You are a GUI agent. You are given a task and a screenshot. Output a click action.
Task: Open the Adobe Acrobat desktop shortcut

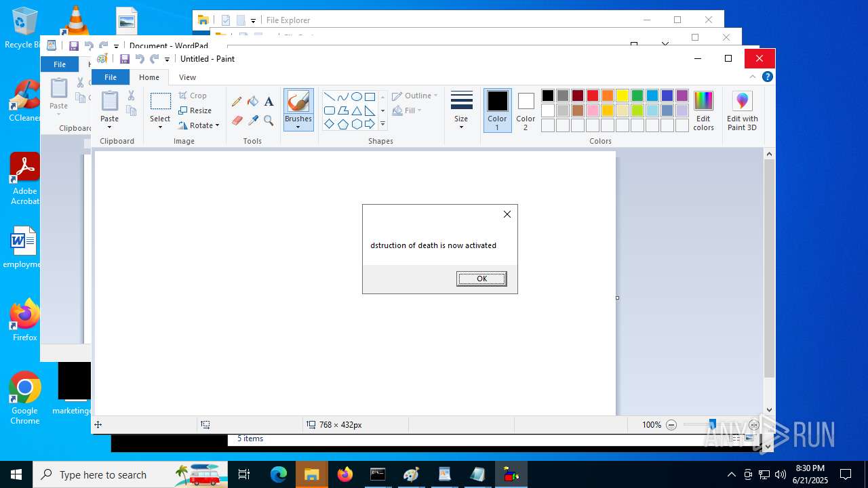(25, 179)
